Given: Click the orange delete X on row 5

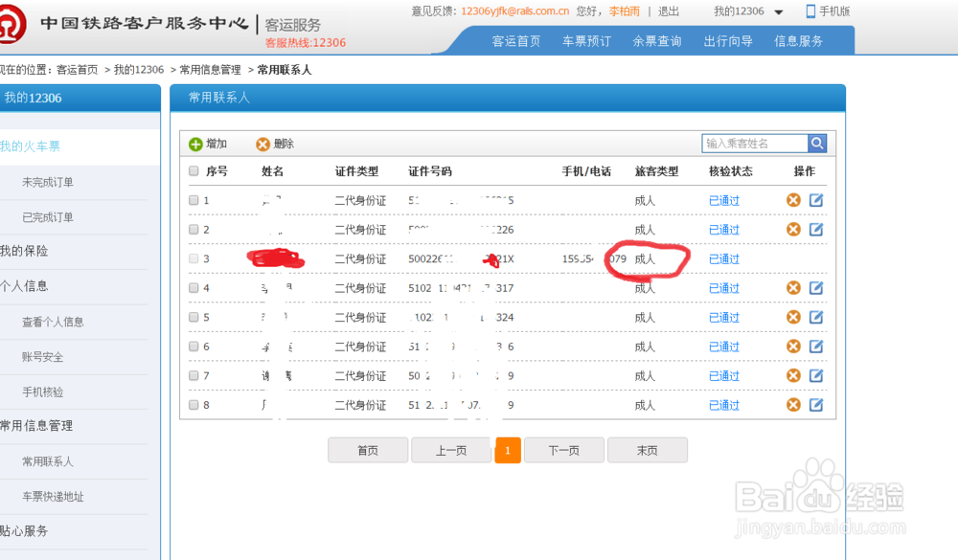Looking at the screenshot, I should (793, 317).
